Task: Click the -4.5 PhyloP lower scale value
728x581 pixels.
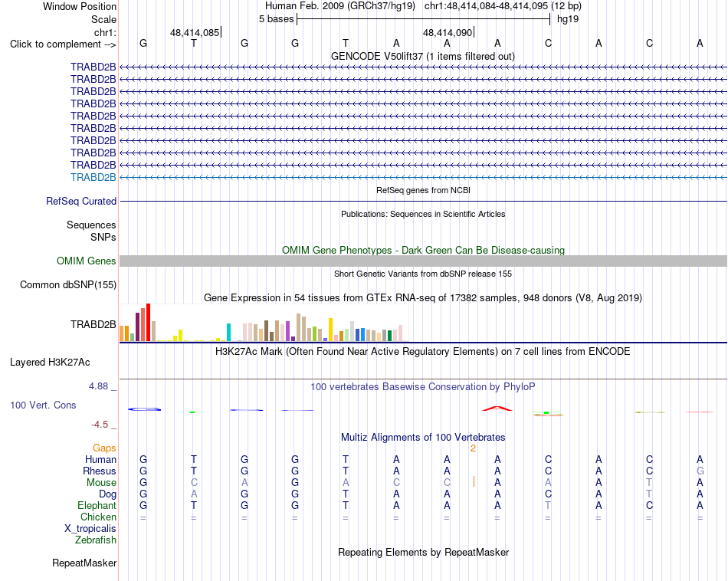Action: [100, 425]
